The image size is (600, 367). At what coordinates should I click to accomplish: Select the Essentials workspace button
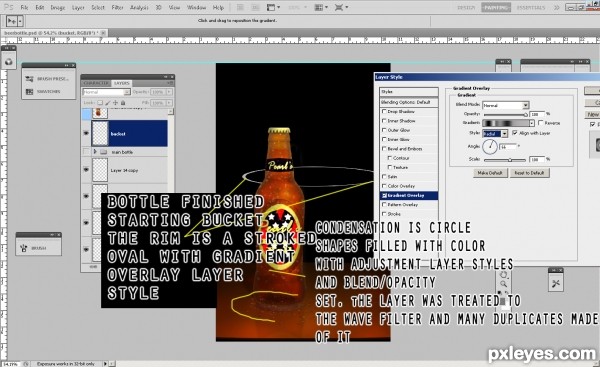click(531, 7)
